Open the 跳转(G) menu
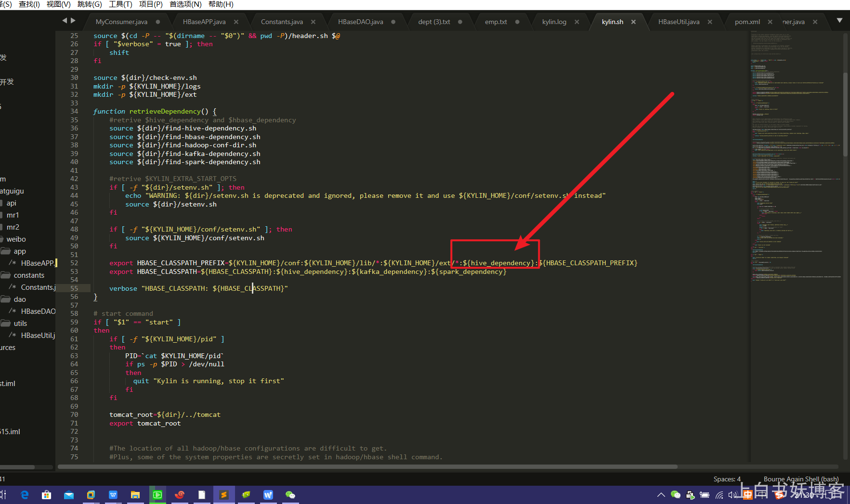Image resolution: width=850 pixels, height=504 pixels. tap(89, 4)
